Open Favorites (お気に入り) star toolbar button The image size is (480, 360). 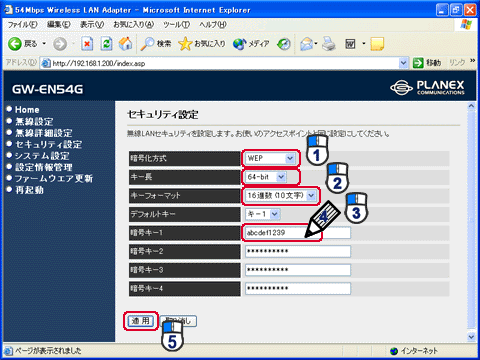(x=202, y=44)
